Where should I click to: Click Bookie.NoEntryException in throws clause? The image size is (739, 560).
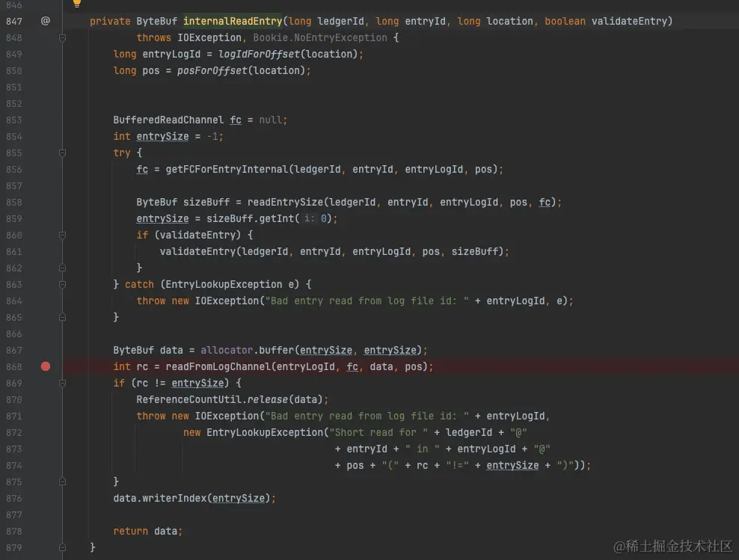[x=320, y=37]
